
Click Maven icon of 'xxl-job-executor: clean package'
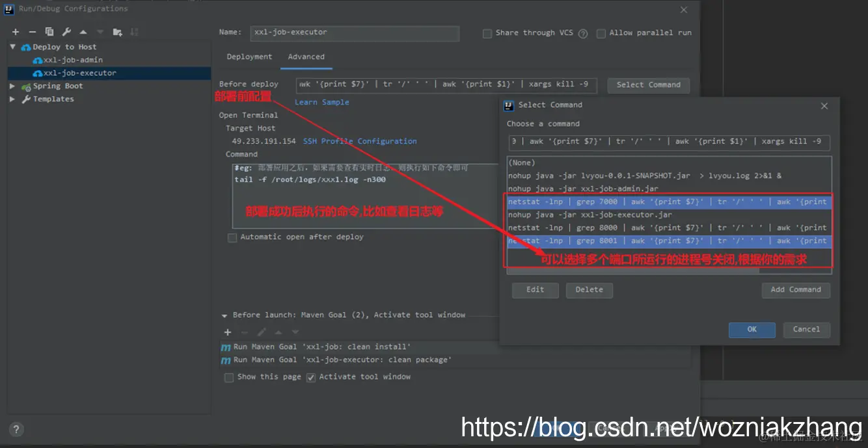[226, 360]
